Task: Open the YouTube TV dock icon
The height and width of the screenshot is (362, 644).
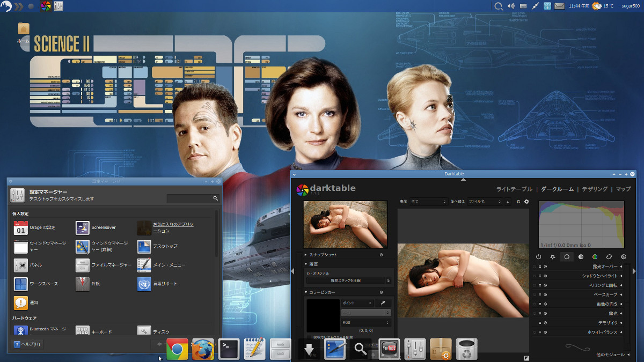Action: 389,350
